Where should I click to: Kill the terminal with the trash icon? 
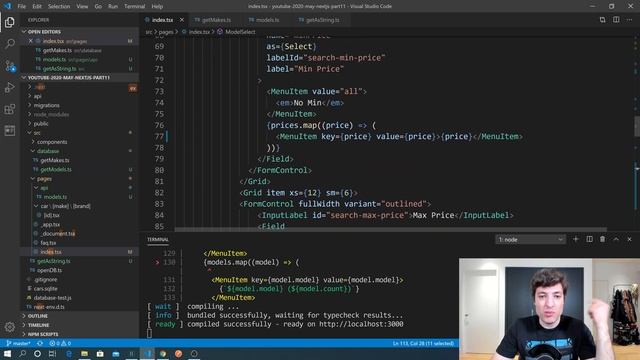(x=602, y=239)
